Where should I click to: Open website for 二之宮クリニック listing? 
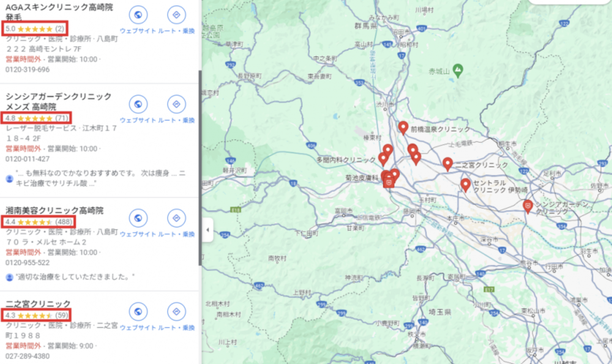[x=138, y=311]
